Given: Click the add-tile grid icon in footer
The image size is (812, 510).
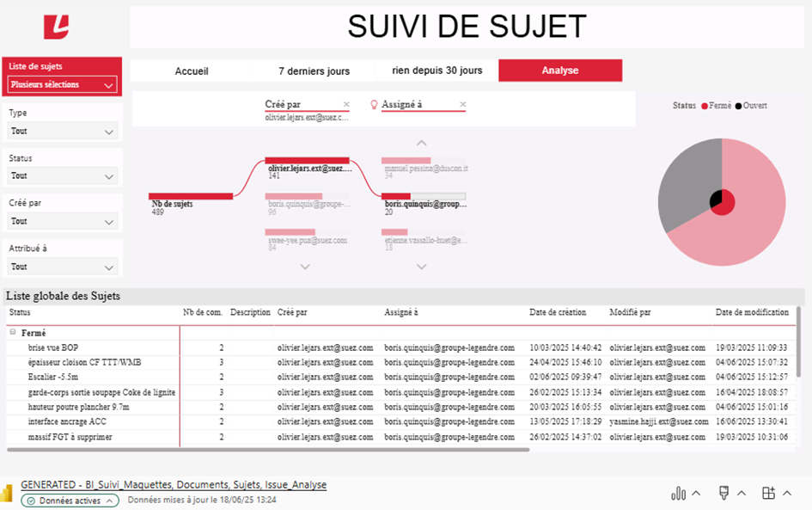Looking at the screenshot, I should [x=768, y=493].
